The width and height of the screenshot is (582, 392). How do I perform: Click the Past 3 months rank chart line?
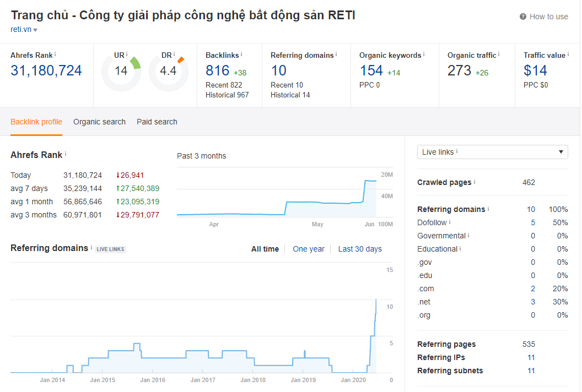277,198
